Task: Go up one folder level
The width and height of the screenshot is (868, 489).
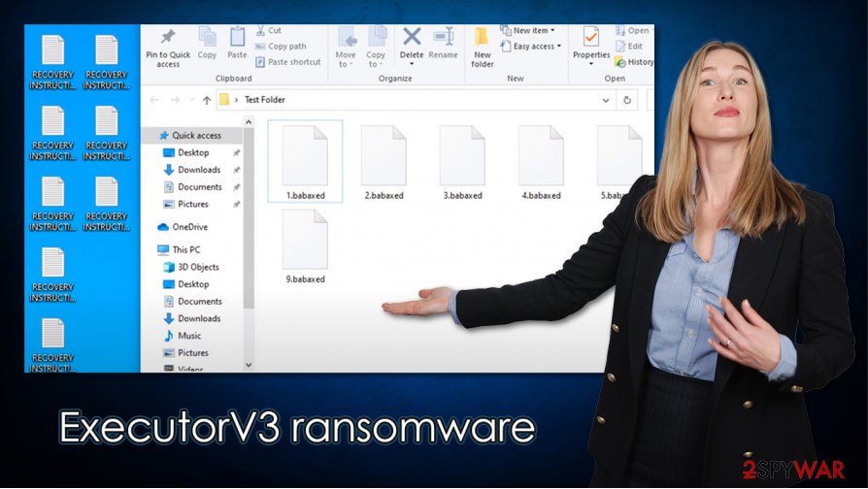Action: 207,100
